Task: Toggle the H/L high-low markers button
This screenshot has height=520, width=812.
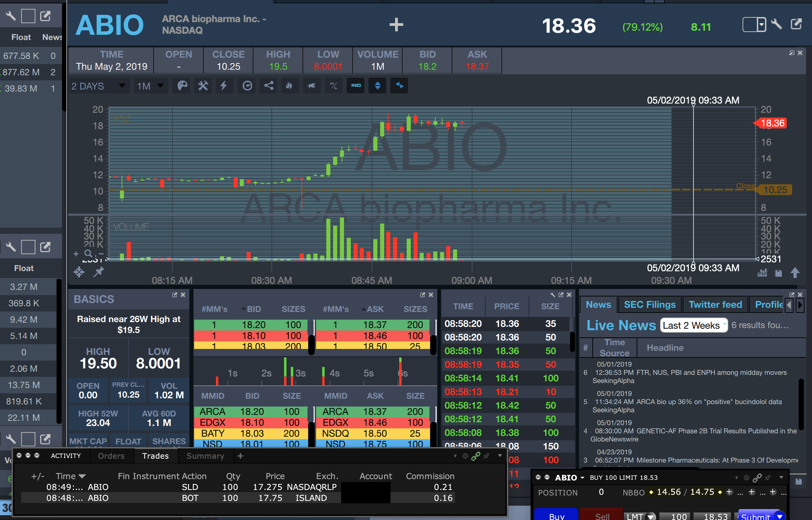Action: tap(334, 86)
